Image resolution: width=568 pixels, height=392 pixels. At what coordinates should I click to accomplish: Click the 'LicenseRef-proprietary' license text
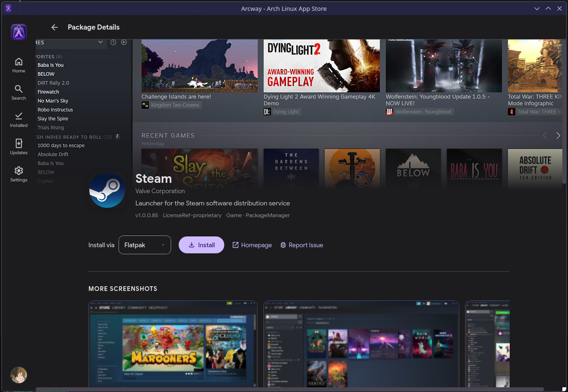[192, 215]
